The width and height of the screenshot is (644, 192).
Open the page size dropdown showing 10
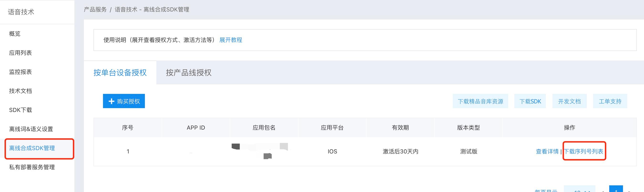coord(579,190)
